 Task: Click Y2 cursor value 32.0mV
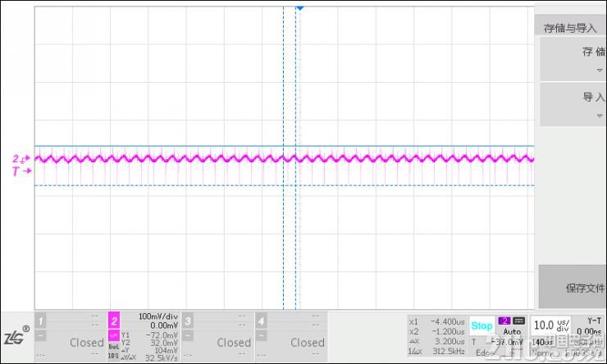coord(164,343)
